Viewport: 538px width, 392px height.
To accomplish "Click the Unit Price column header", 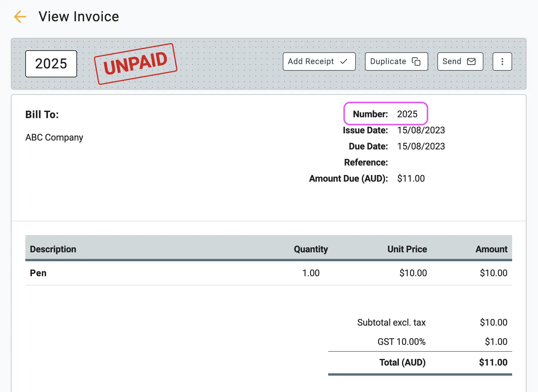I will (x=407, y=249).
